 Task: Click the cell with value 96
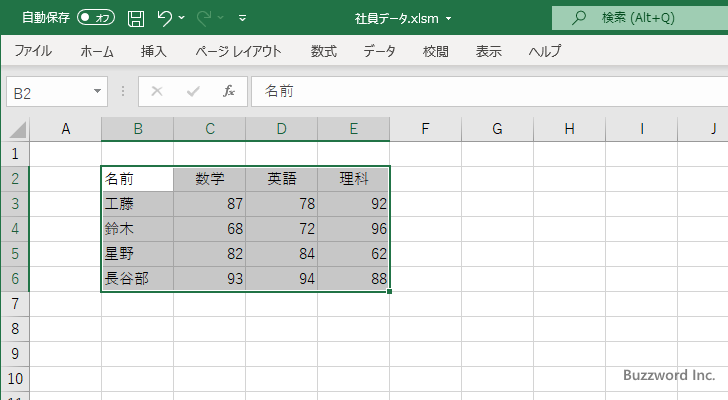click(353, 229)
